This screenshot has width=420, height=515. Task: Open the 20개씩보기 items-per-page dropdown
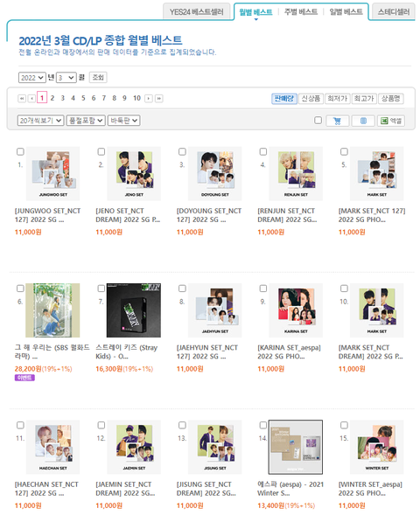(40, 121)
